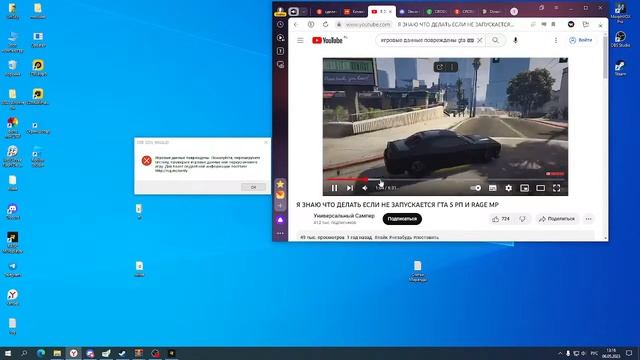This screenshot has width=640, height=360.
Task: Show more sidebar items ellipsis
Action: (280, 233)
